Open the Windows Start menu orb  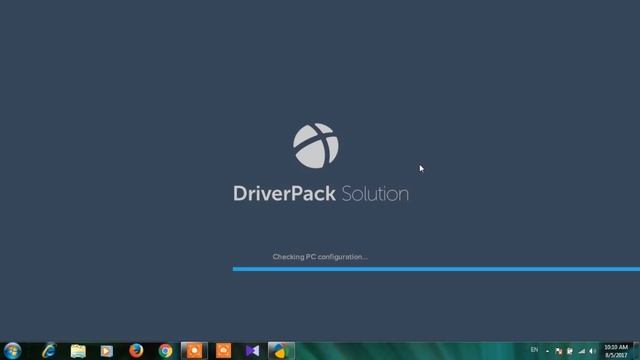point(12,351)
